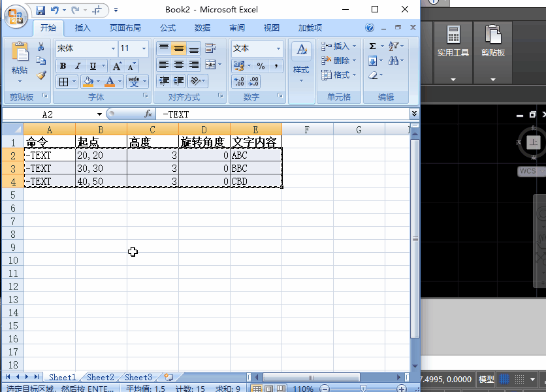The image size is (546, 392).
Task: Click the 样式 styles button
Action: (301, 62)
